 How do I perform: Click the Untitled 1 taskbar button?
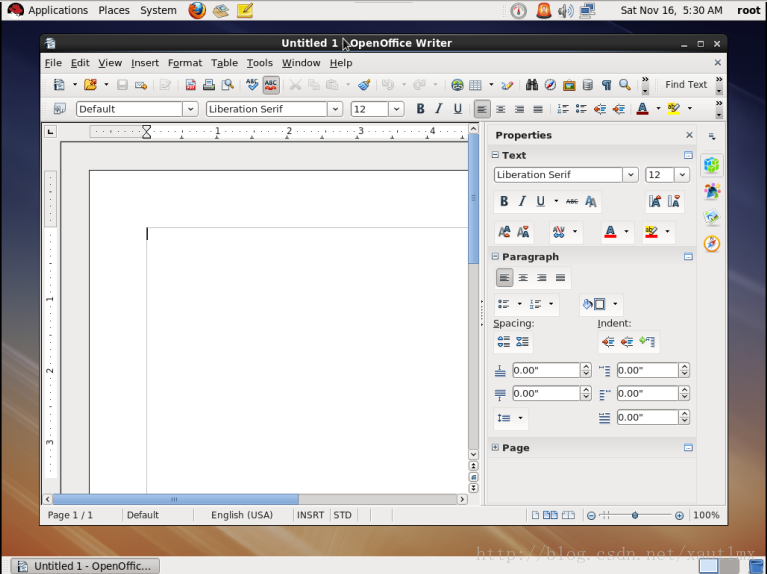point(85,566)
